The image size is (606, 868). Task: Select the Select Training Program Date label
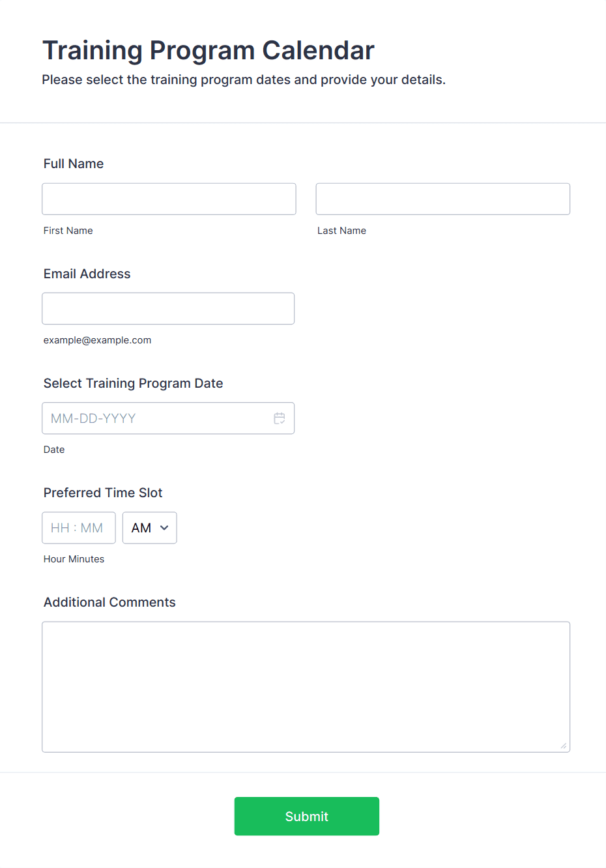pyautogui.click(x=134, y=383)
